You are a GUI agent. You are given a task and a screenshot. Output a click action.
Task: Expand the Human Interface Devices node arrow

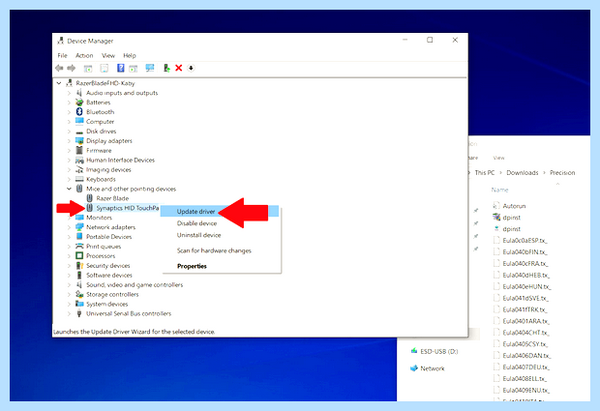[69, 160]
